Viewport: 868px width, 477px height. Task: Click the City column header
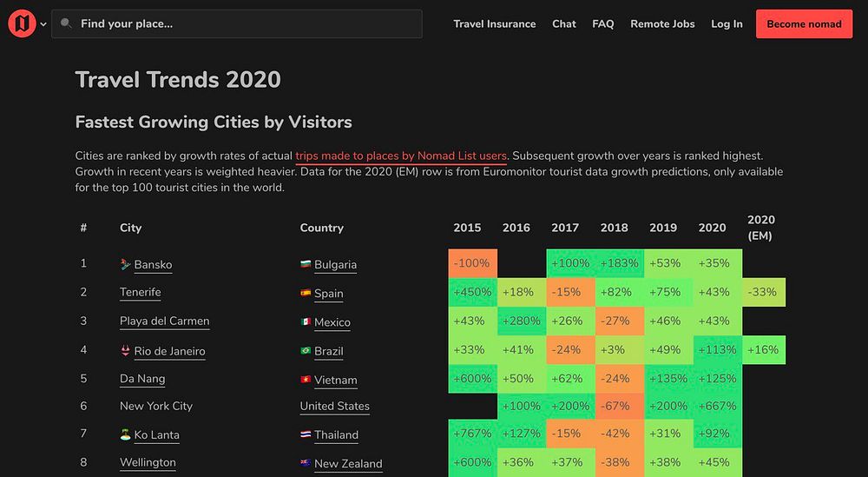coord(131,228)
